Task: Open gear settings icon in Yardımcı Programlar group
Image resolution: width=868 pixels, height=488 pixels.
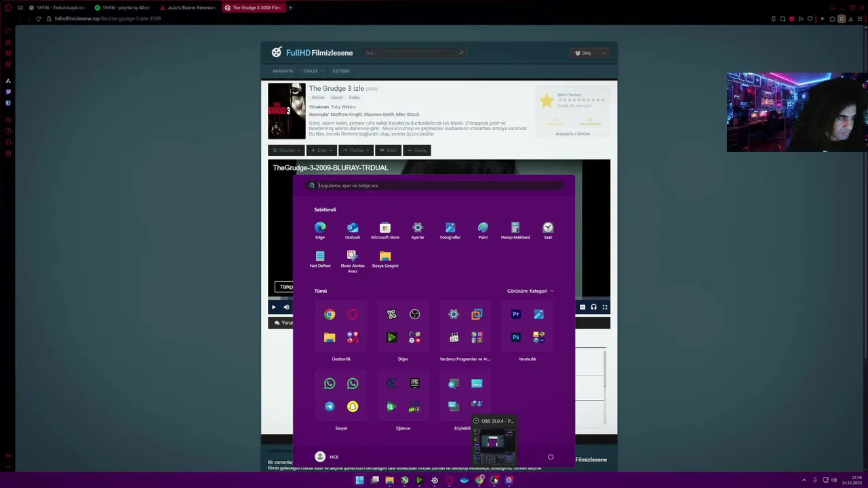Action: (454, 314)
